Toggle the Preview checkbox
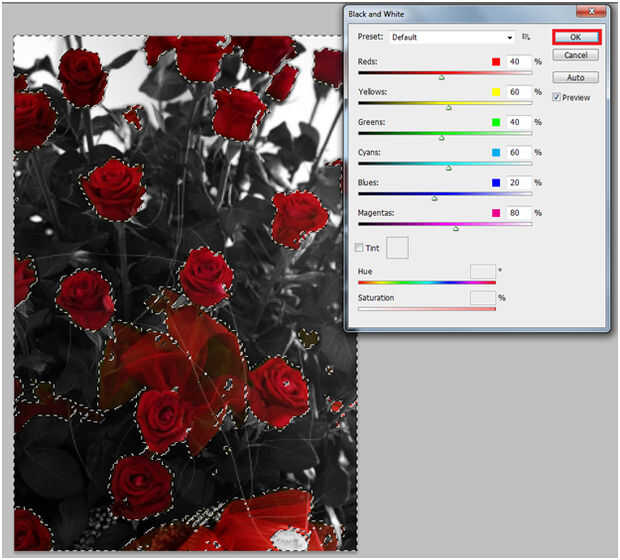The image size is (620, 560). tap(556, 98)
